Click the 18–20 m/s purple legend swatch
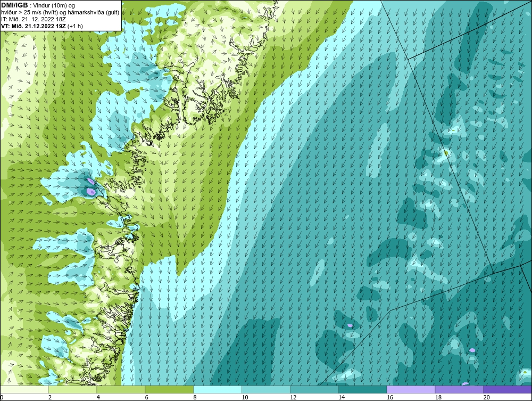 pos(460,389)
